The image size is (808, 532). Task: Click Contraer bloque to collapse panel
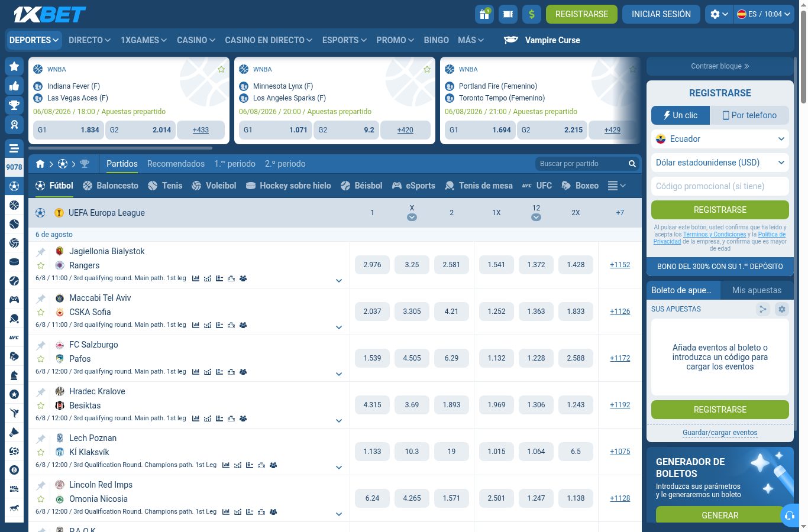point(720,66)
